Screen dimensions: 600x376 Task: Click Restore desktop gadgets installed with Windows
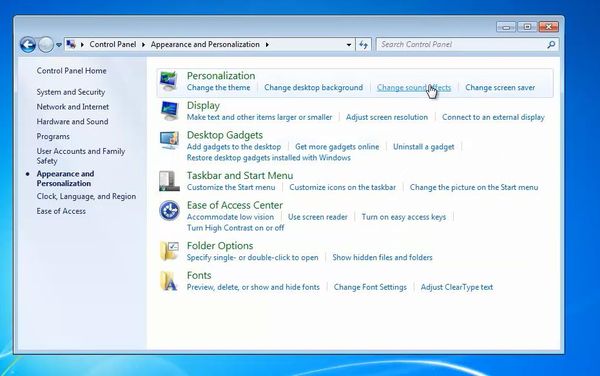tap(269, 158)
